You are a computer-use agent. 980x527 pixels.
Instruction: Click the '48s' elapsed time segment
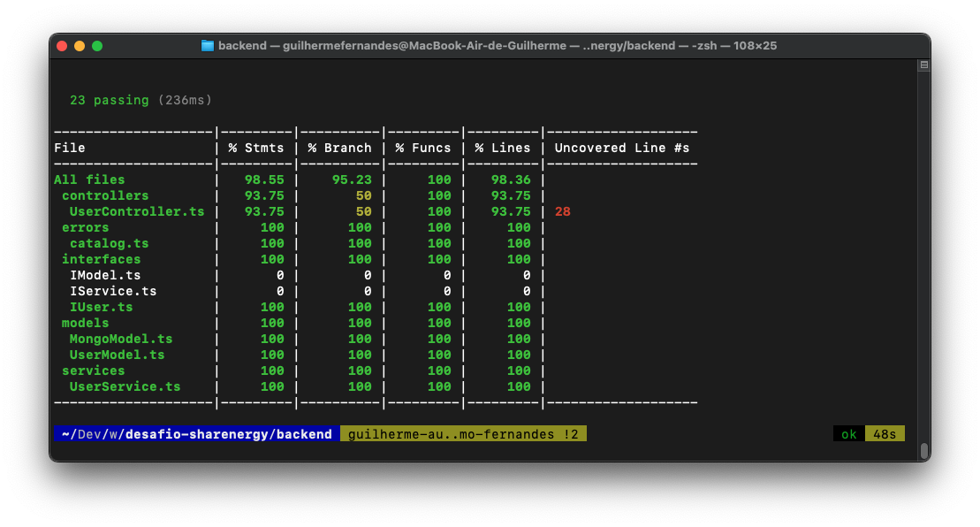[885, 434]
